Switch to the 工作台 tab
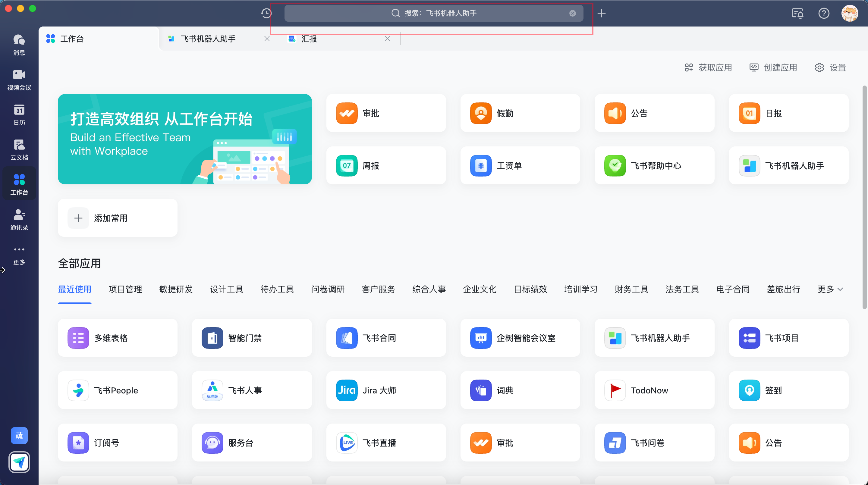 (98, 39)
